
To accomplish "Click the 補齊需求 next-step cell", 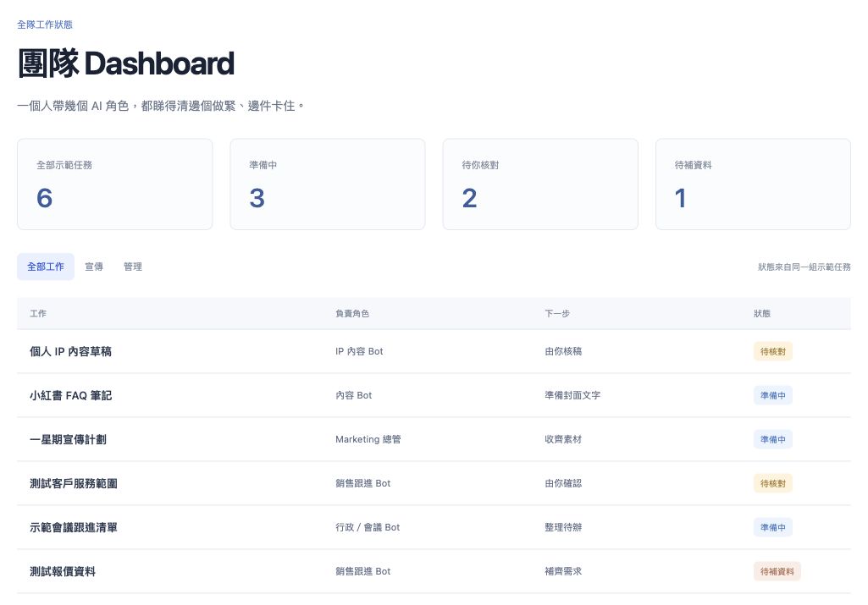I will 563,571.
